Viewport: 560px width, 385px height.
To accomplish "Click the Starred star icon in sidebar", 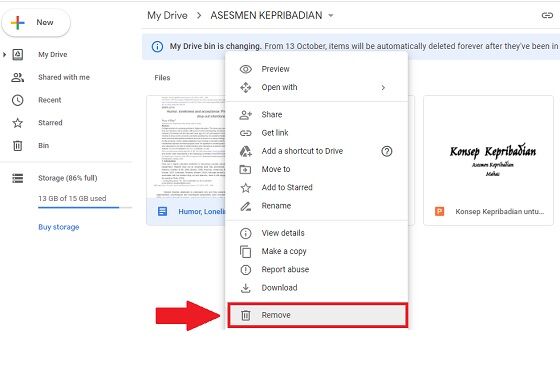I will coord(18,123).
